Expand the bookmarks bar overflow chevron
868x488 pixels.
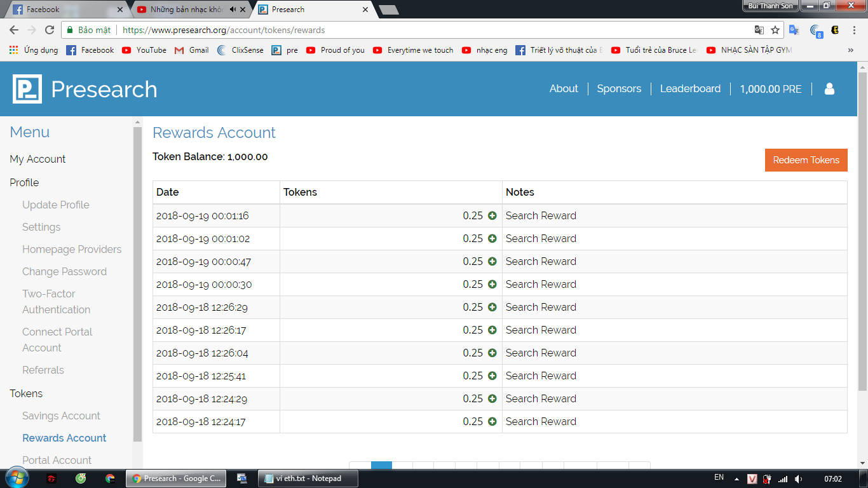(x=851, y=50)
